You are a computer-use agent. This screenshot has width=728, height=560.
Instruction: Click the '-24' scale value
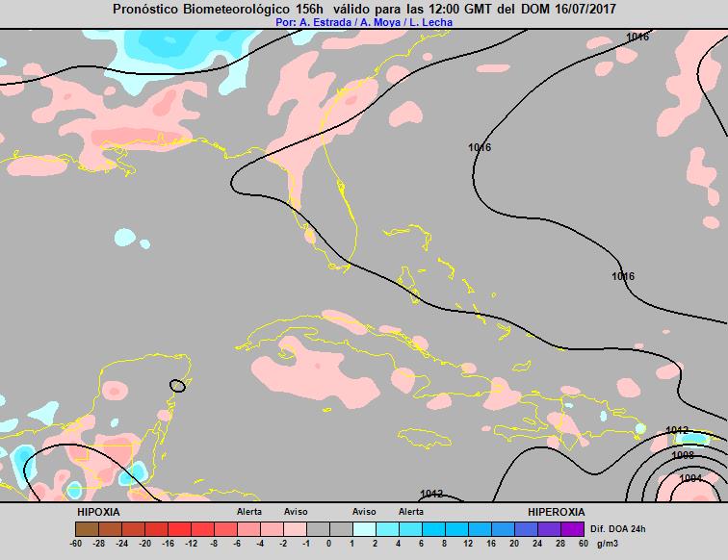[x=122, y=544]
